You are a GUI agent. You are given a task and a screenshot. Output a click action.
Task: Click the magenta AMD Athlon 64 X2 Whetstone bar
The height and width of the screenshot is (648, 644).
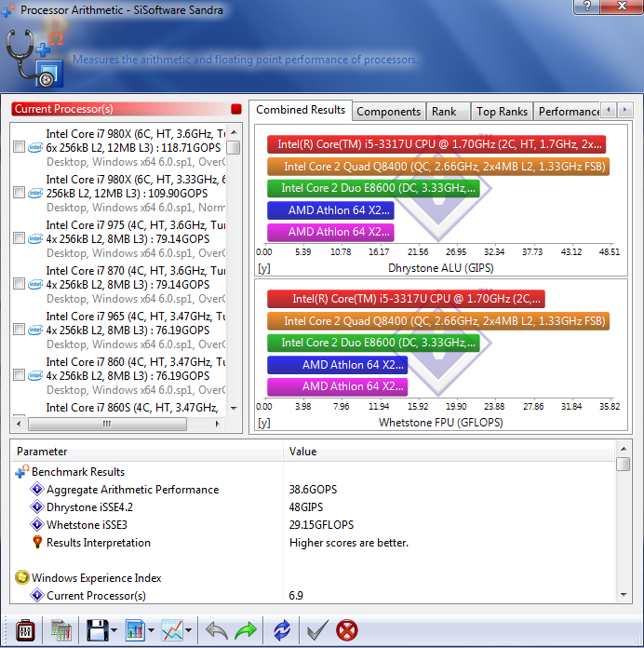338,386
